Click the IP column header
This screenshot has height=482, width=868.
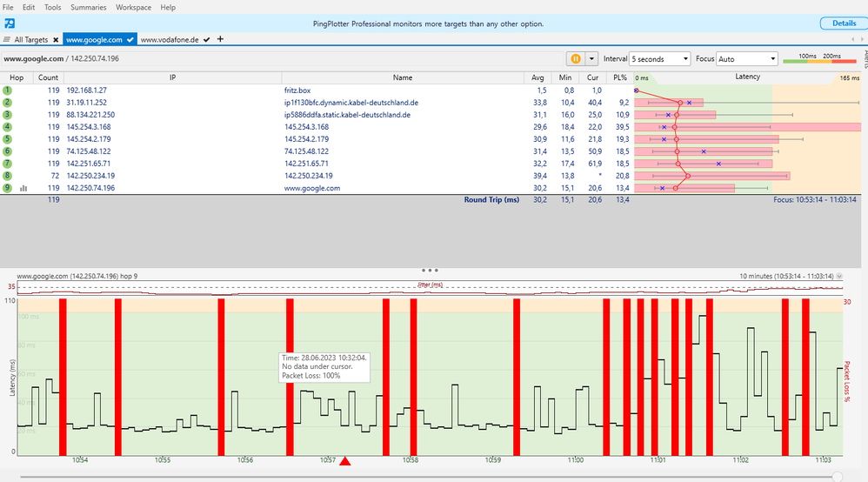click(x=172, y=77)
